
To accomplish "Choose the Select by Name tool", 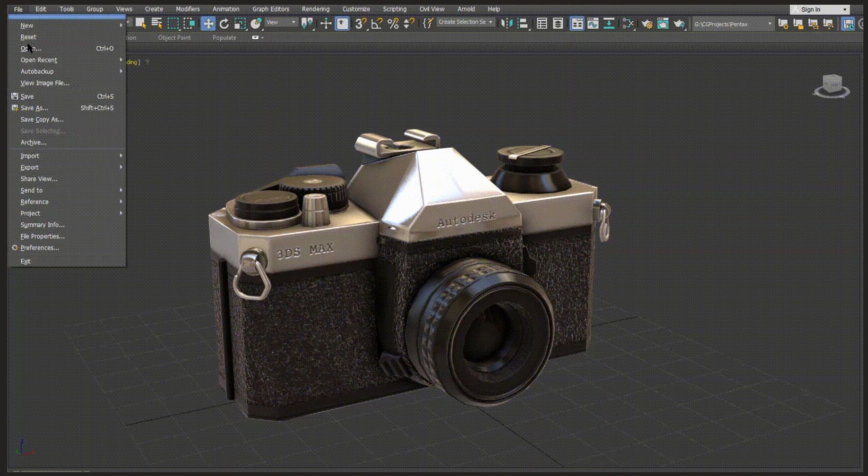I will [x=157, y=23].
